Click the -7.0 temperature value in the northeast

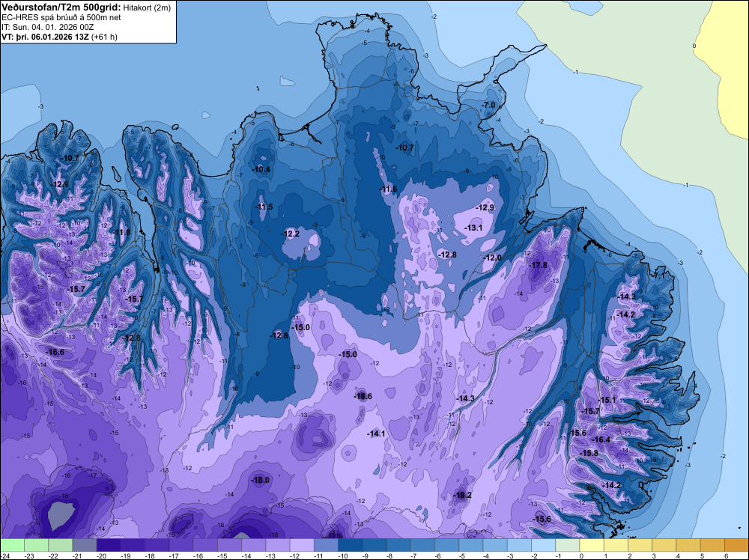[488, 105]
